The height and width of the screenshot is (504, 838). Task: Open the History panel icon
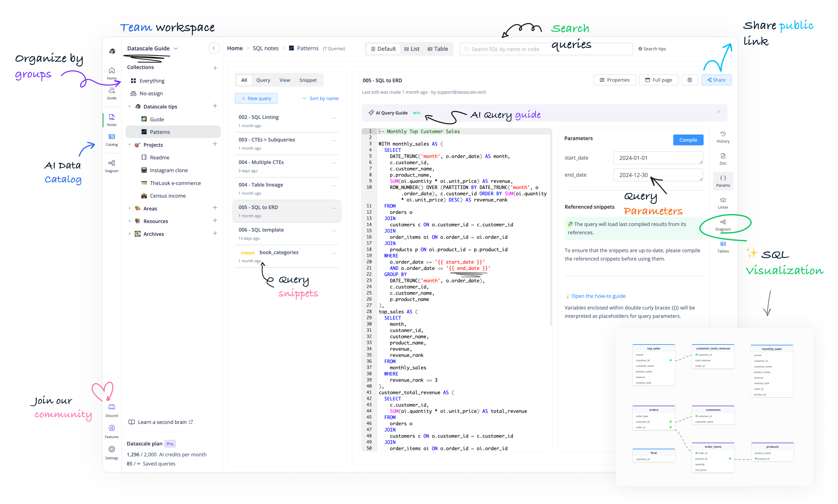[x=722, y=137]
